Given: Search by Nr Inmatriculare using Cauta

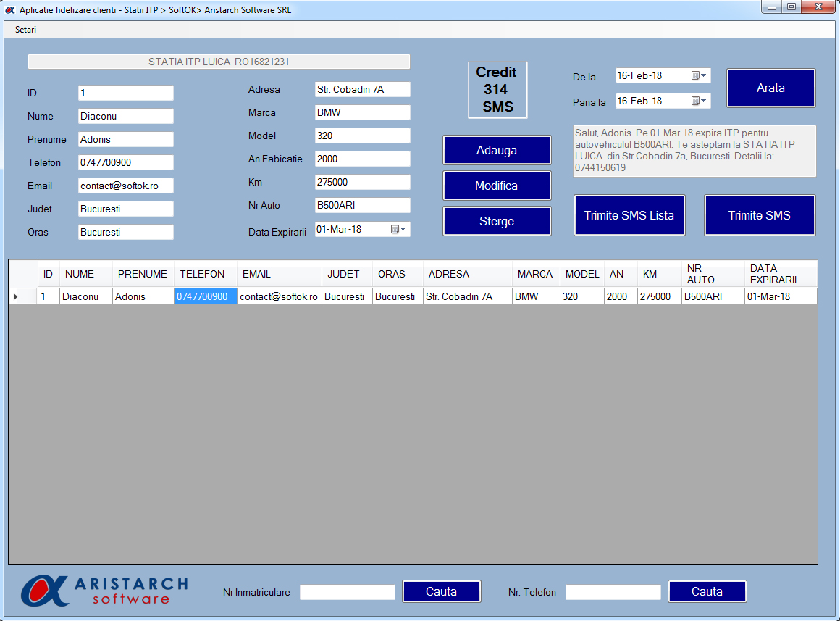Looking at the screenshot, I should point(442,591).
